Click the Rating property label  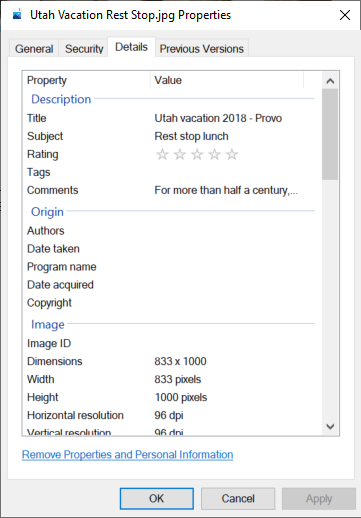43,154
